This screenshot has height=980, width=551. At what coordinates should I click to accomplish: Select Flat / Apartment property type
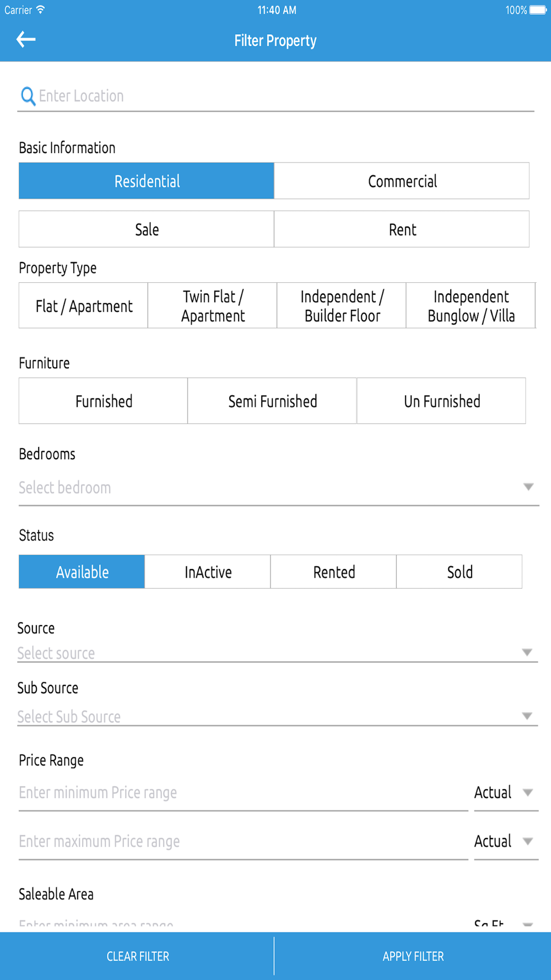(84, 306)
